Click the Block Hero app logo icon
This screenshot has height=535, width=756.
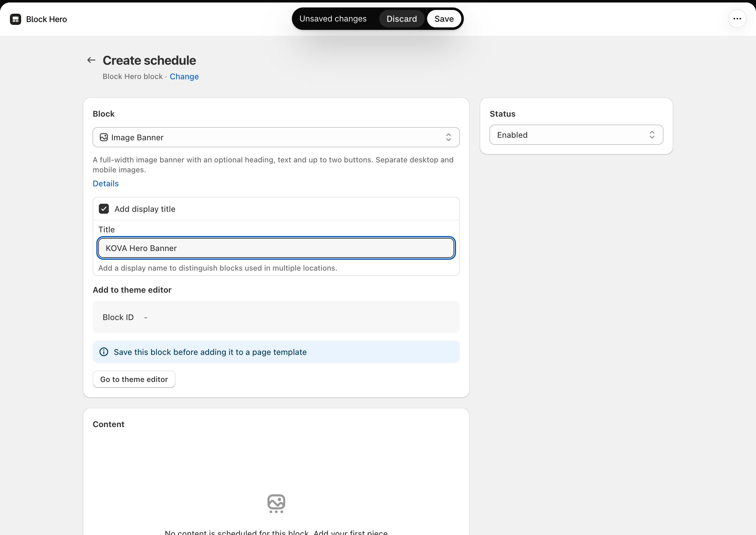pyautogui.click(x=16, y=19)
